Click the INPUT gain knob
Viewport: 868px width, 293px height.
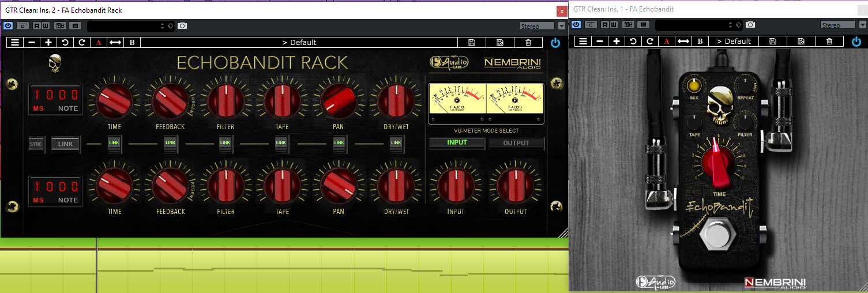(x=456, y=186)
